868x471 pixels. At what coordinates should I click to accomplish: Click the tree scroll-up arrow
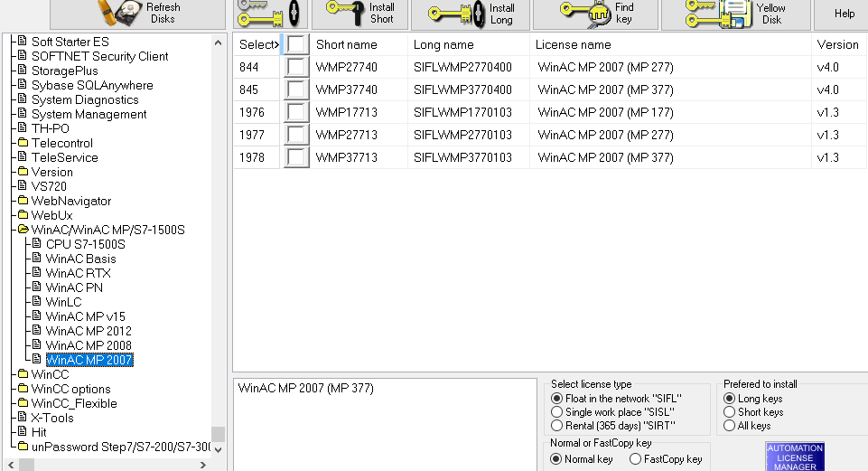click(218, 42)
